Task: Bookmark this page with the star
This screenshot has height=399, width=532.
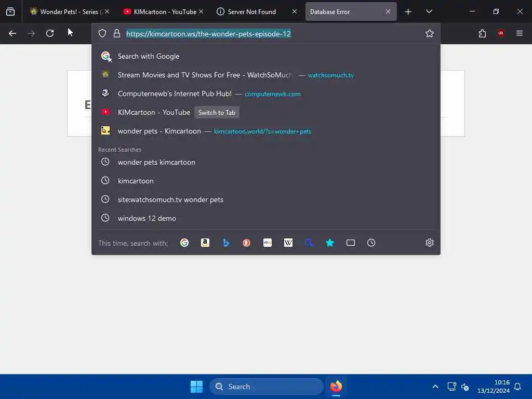Action: click(x=430, y=33)
